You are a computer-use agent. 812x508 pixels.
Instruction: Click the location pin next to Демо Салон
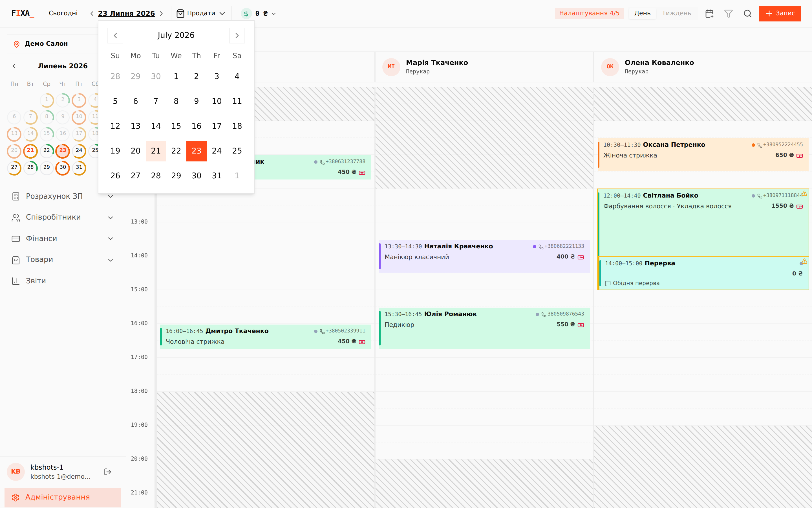pos(16,44)
